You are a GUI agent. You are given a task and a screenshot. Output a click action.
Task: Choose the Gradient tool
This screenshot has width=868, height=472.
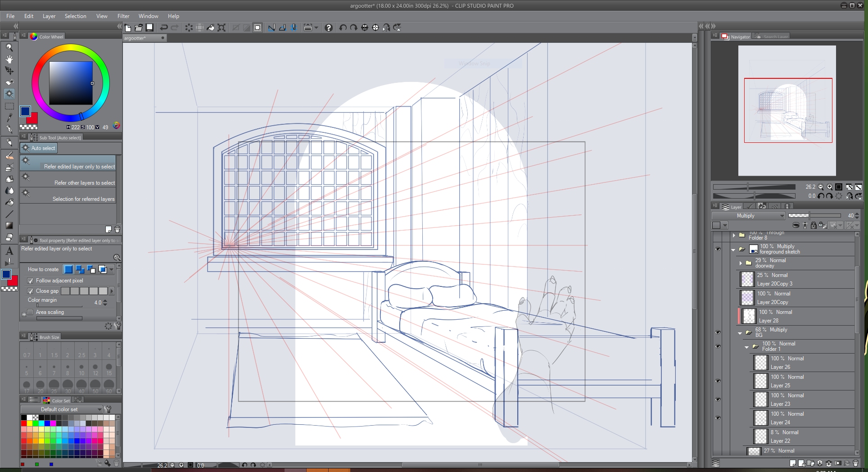(x=9, y=226)
